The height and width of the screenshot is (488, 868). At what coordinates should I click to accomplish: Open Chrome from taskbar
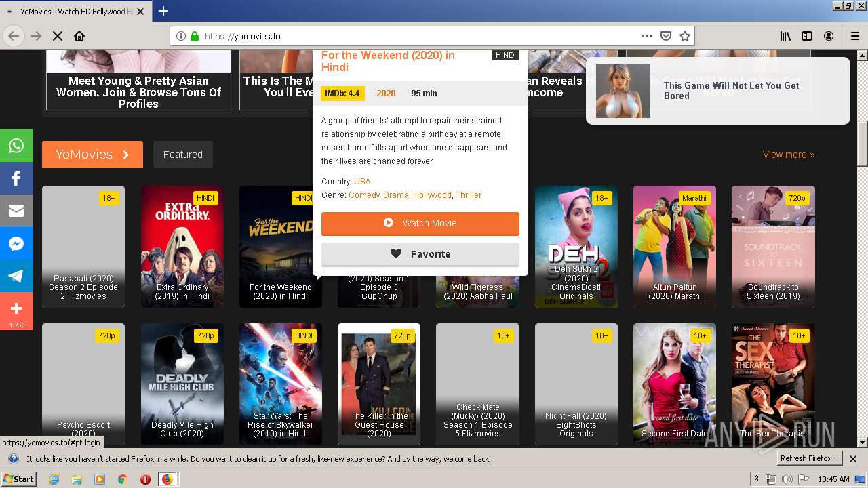pyautogui.click(x=122, y=479)
